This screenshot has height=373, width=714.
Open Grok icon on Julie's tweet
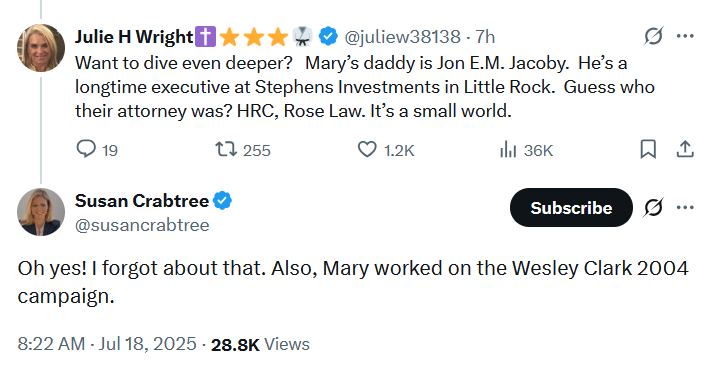653,36
